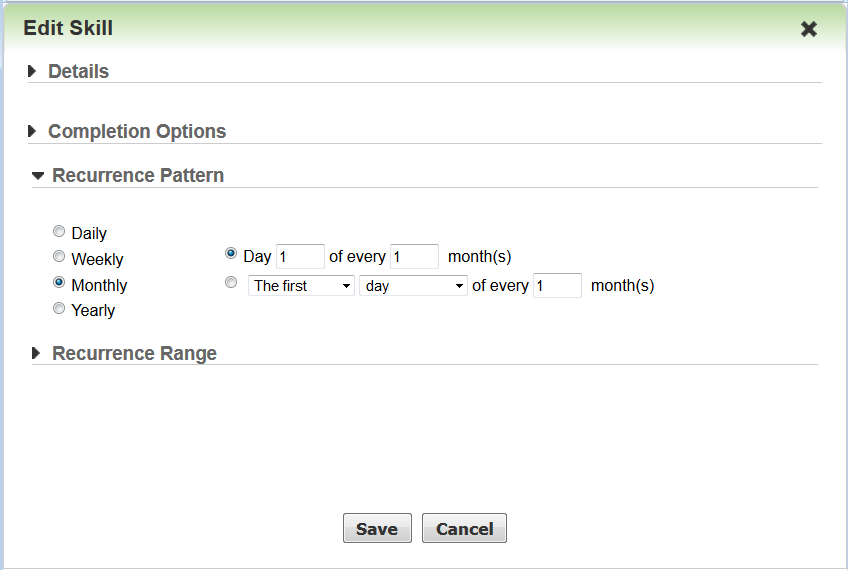
Task: Click the Day number input field
Action: [300, 257]
